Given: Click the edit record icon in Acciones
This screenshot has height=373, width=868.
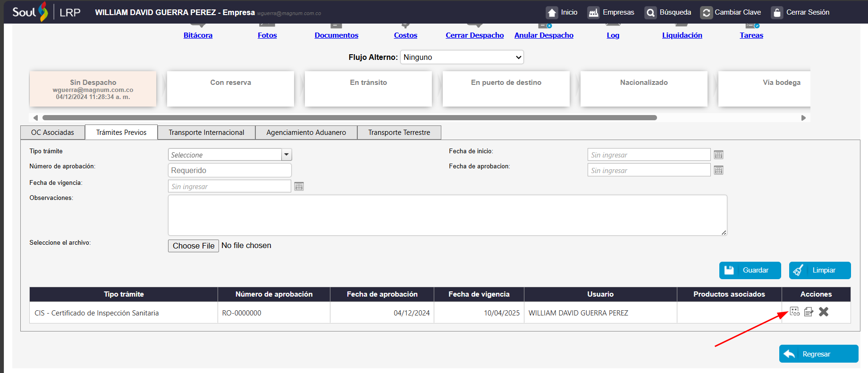Looking at the screenshot, I should 809,312.
